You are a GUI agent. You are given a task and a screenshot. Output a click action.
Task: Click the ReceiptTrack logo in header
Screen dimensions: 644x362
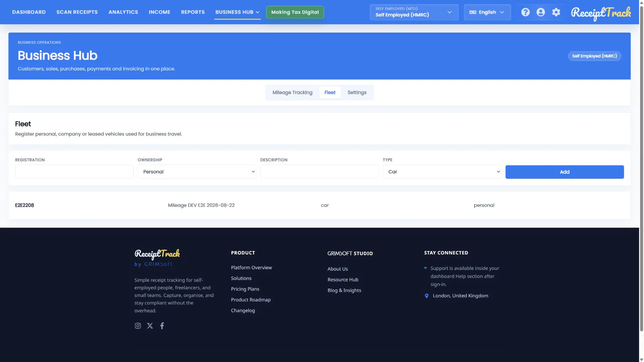(601, 13)
